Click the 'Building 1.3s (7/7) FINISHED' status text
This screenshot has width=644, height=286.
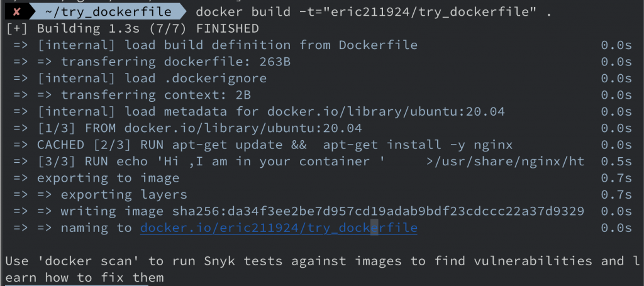click(148, 28)
